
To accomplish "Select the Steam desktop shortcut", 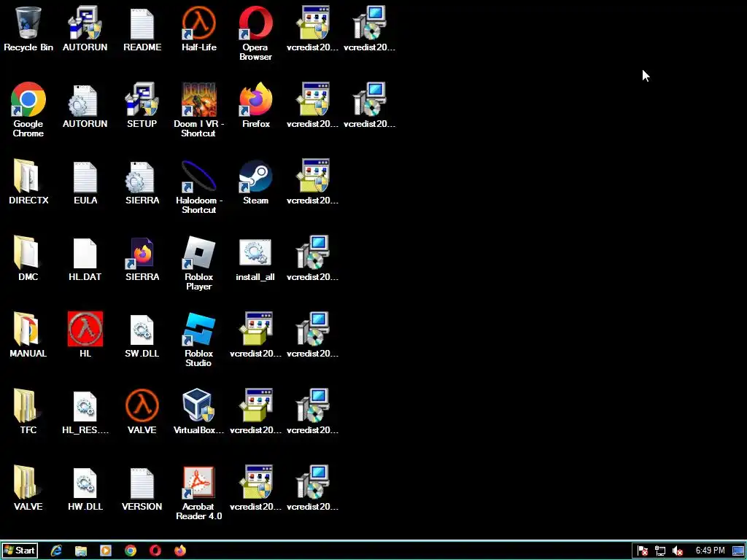I will click(x=255, y=182).
